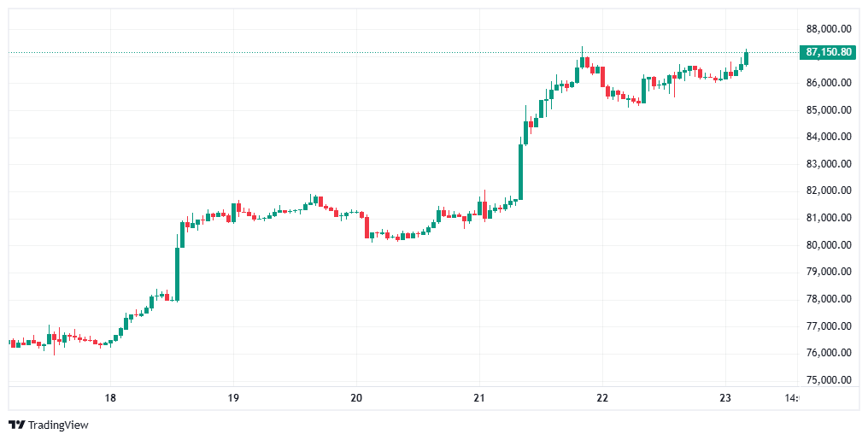
Task: Select the latest green candle at far right
Action: 746,57
